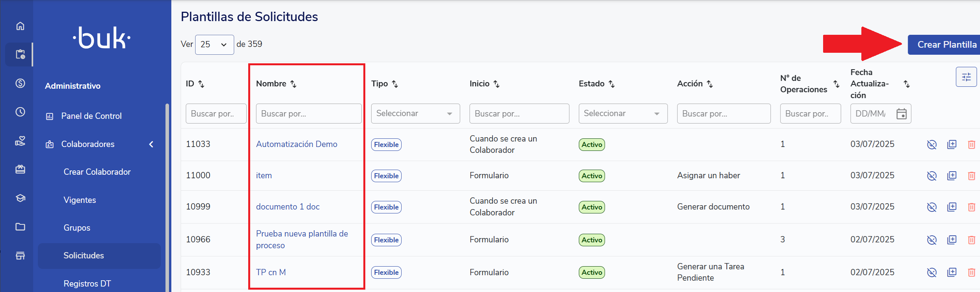Open the Ver rows-per-page dropdown
Screen dimensions: 980x292
point(214,45)
